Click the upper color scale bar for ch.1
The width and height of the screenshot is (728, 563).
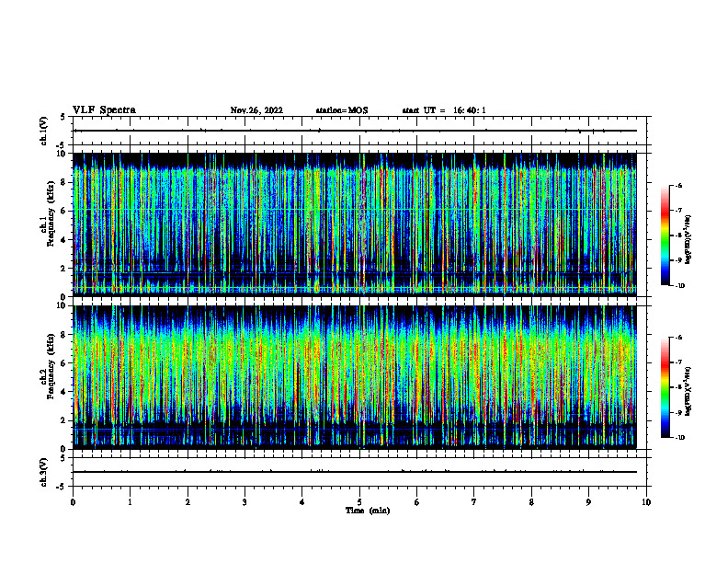pyautogui.click(x=665, y=236)
